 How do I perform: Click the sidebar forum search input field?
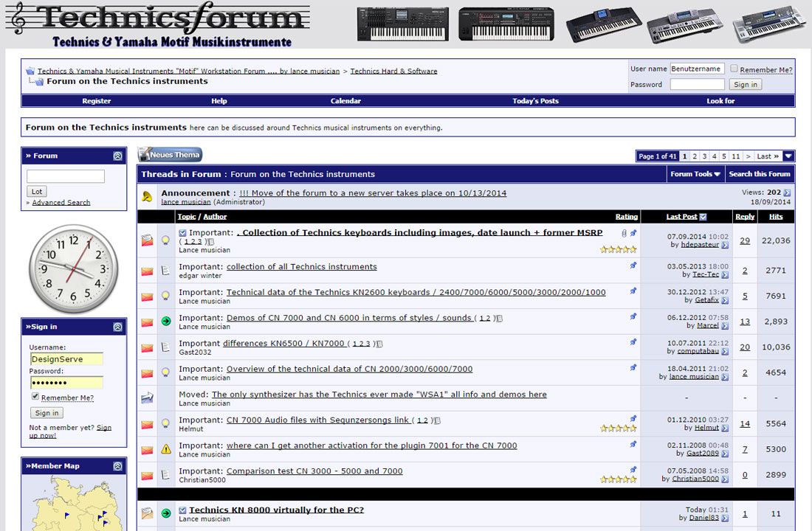[x=66, y=176]
